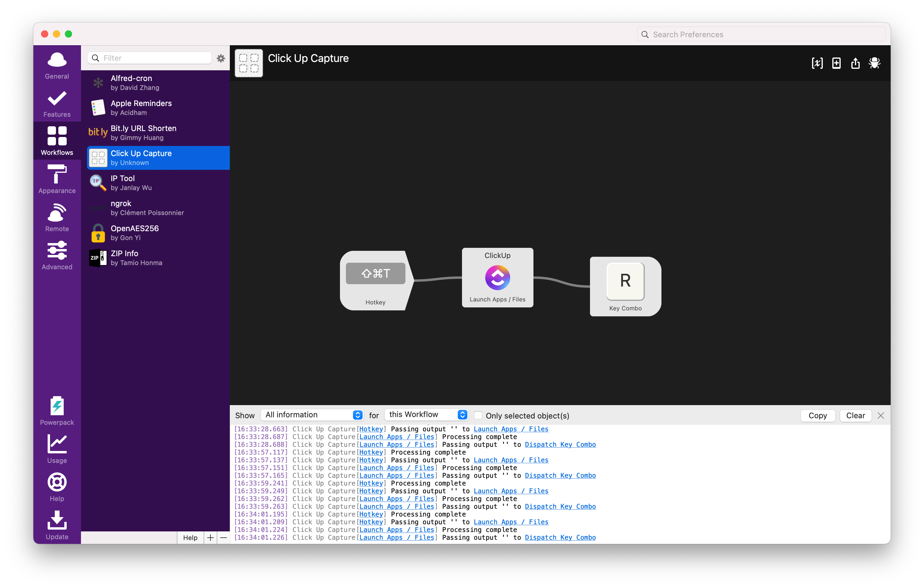Click the add workflow object plus icon
The width and height of the screenshot is (924, 588).
(836, 63)
